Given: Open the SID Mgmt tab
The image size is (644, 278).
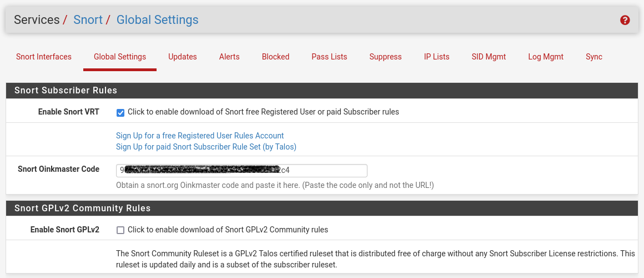Looking at the screenshot, I should click(489, 57).
